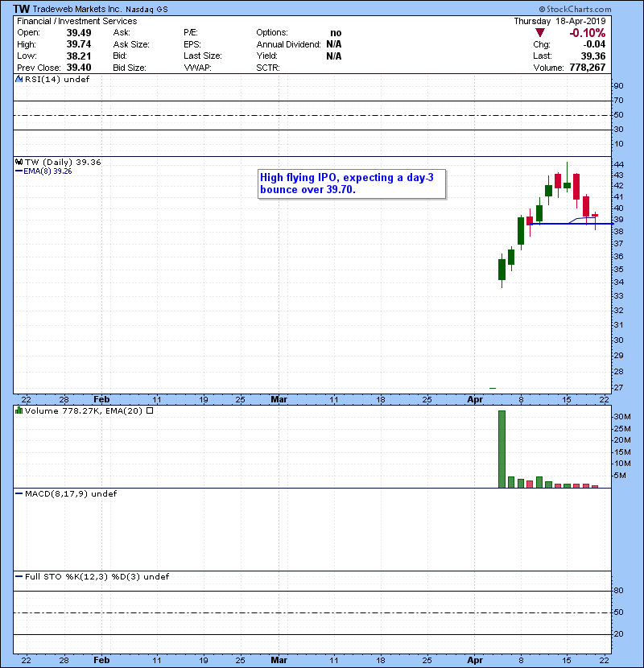Click the blue horizontal support line near 38.7
This screenshot has height=668, width=644.
click(x=571, y=224)
